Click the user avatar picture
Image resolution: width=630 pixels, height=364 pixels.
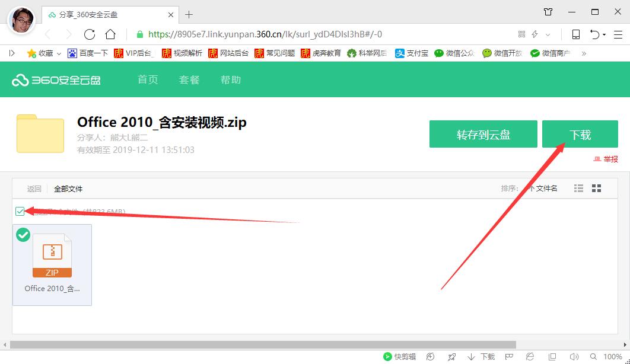tap(21, 20)
